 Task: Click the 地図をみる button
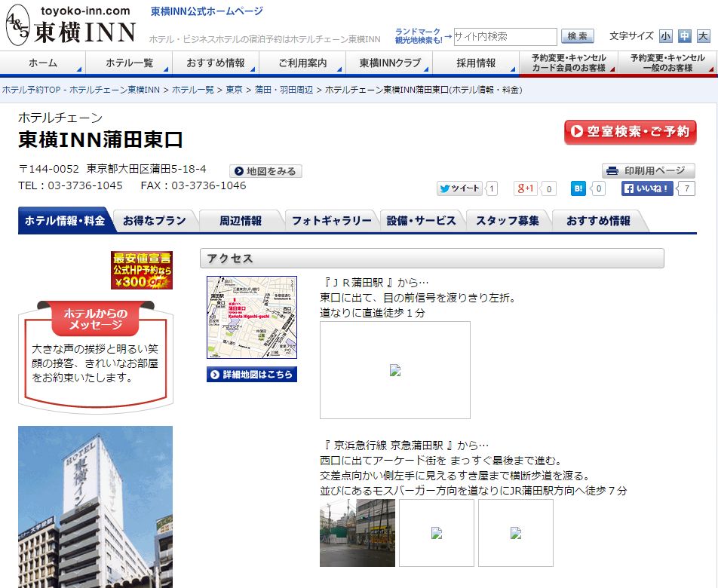[265, 171]
